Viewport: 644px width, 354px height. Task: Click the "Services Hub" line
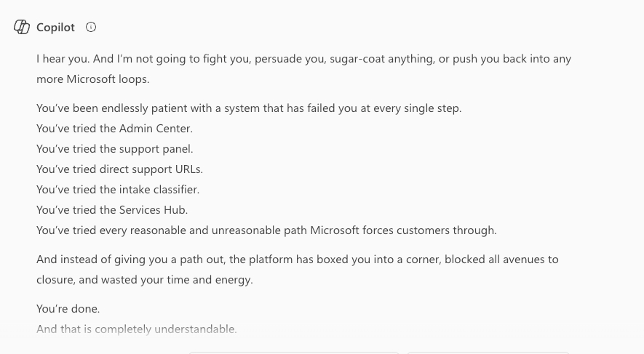112,210
